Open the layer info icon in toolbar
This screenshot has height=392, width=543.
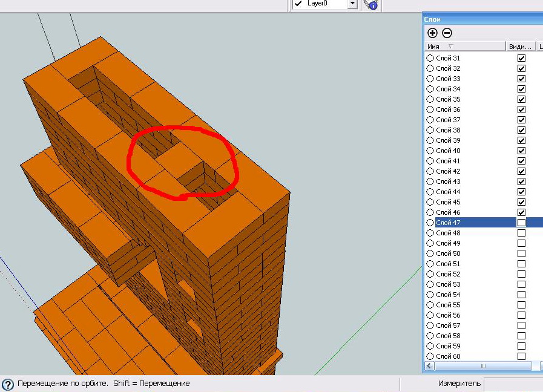tap(371, 4)
